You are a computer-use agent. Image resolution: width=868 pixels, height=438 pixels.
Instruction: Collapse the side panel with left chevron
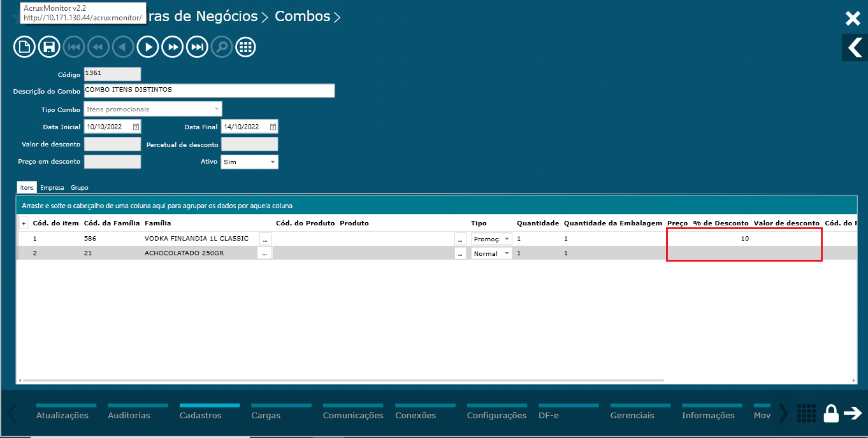point(855,47)
